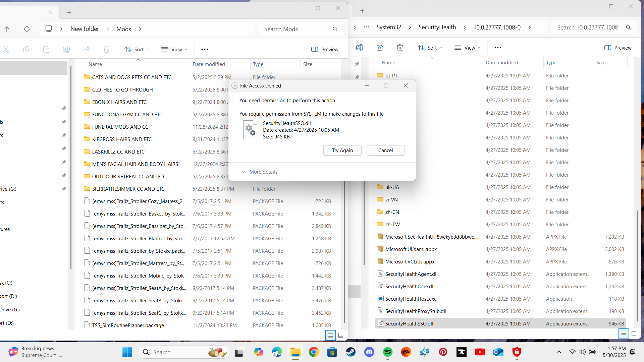Open View dropdown in Mods window

[174, 49]
